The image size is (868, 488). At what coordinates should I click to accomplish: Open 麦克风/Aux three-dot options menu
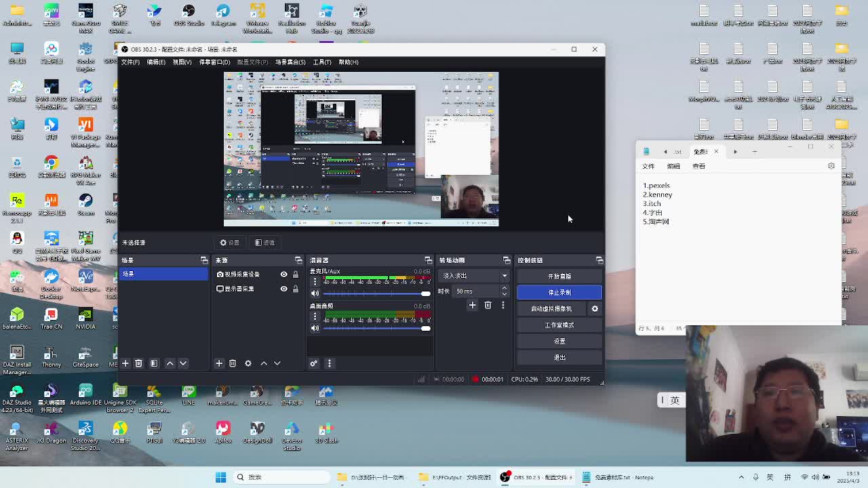point(315,281)
